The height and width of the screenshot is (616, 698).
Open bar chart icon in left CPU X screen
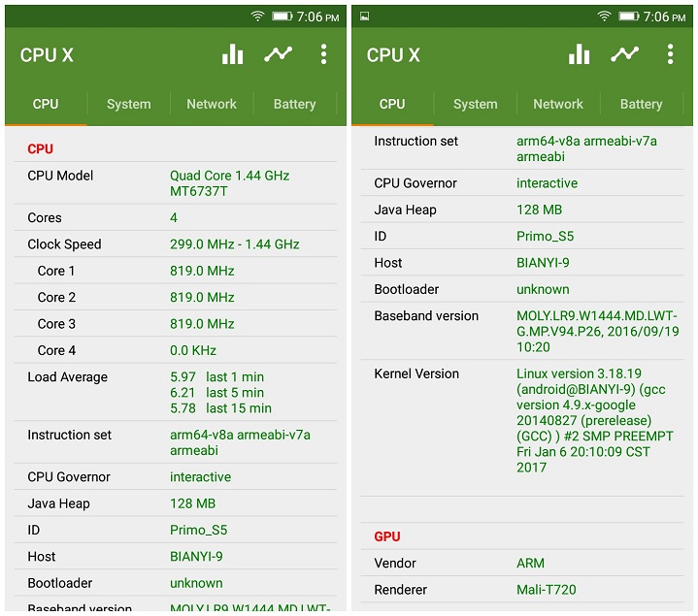232,54
